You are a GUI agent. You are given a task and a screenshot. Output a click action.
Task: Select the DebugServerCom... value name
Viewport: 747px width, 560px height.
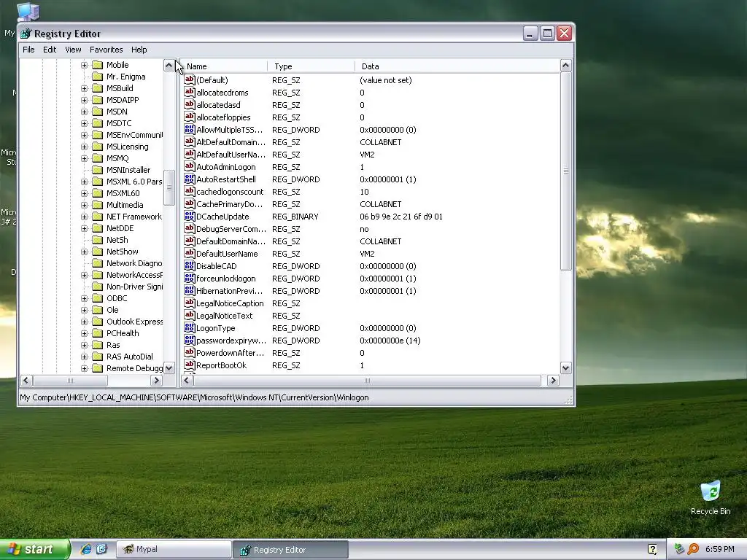point(231,229)
